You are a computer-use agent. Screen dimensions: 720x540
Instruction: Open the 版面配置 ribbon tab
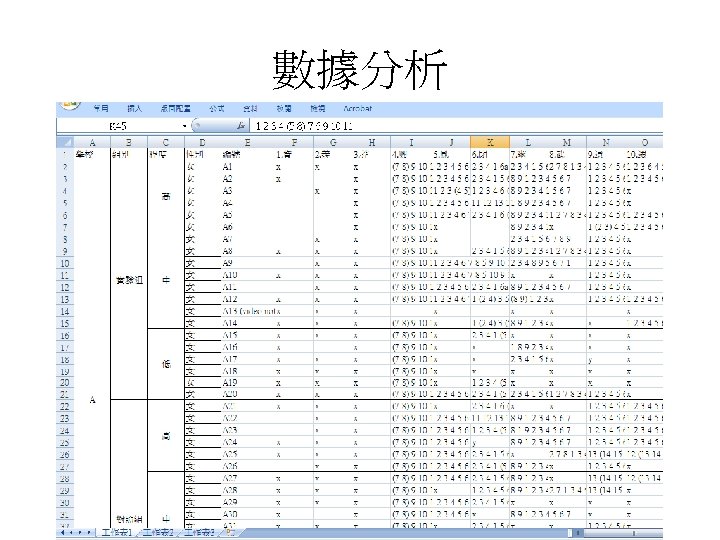pyautogui.click(x=175, y=108)
